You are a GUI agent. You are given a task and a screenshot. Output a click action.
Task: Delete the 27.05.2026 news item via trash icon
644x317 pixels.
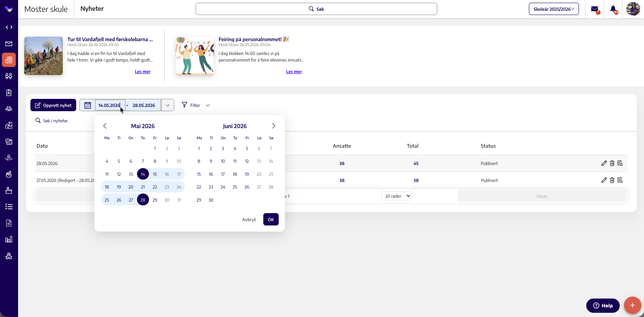tap(612, 180)
